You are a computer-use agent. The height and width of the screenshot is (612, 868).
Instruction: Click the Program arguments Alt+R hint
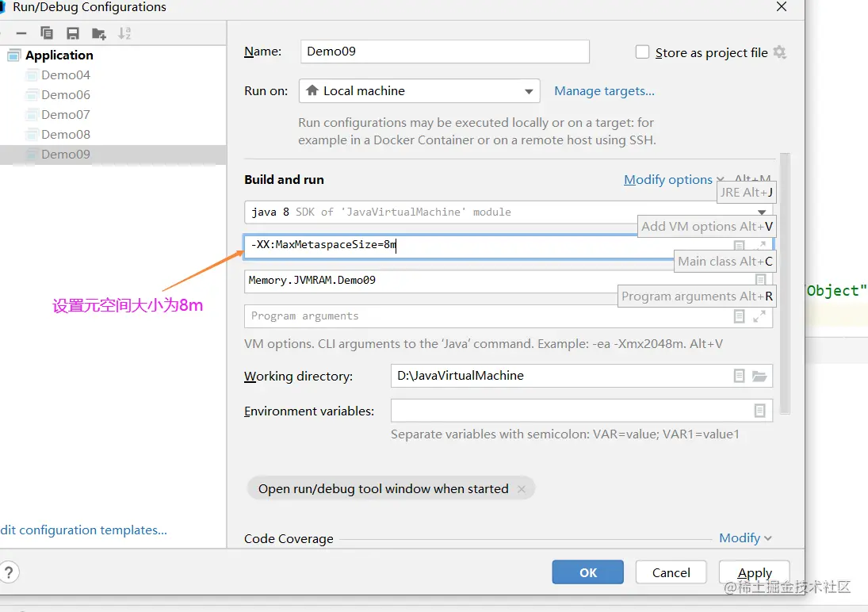(x=697, y=296)
